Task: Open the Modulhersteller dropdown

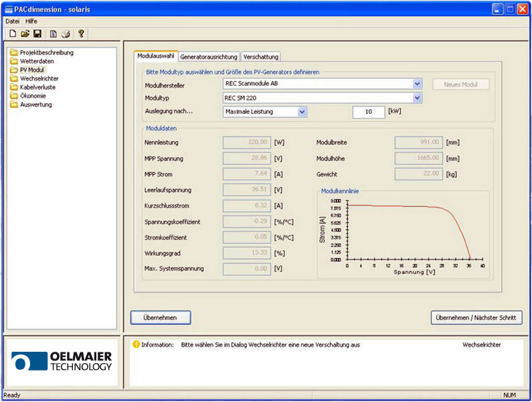Action: [418, 84]
